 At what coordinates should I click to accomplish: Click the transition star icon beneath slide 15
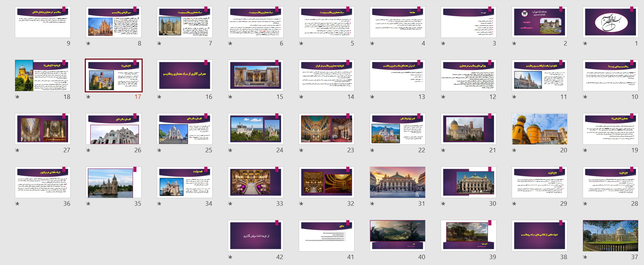[x=230, y=97]
